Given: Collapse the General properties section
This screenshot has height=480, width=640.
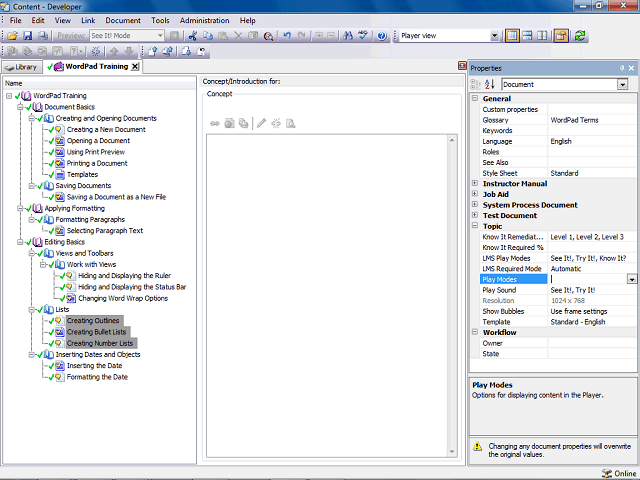Looking at the screenshot, I should click(475, 98).
